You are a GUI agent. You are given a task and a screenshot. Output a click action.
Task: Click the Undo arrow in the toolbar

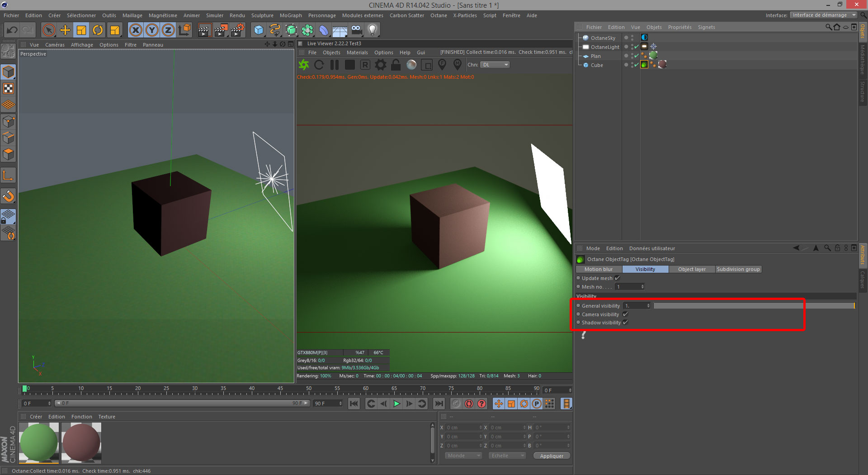tap(12, 30)
